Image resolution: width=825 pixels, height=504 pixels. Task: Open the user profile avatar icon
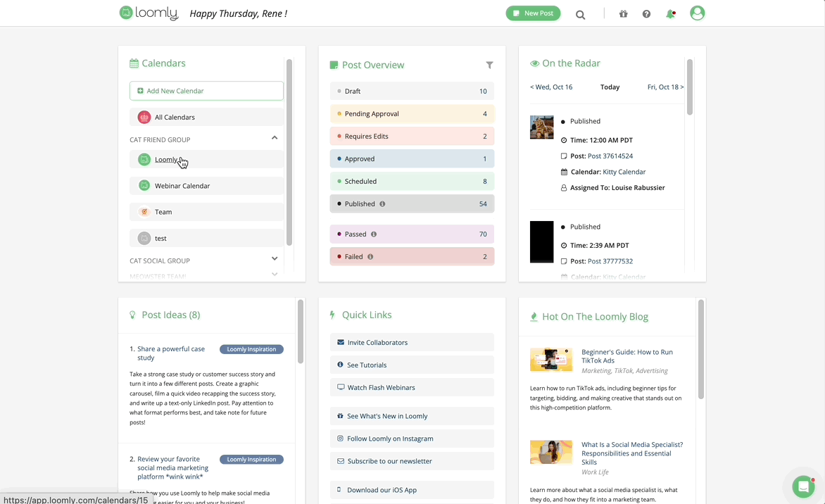[x=697, y=13]
